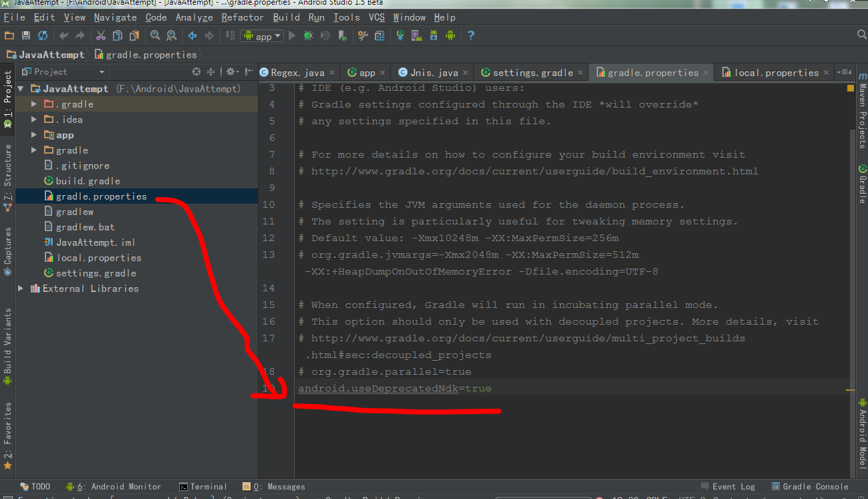Open the Refactor menu
This screenshot has height=499, width=868.
click(x=243, y=17)
